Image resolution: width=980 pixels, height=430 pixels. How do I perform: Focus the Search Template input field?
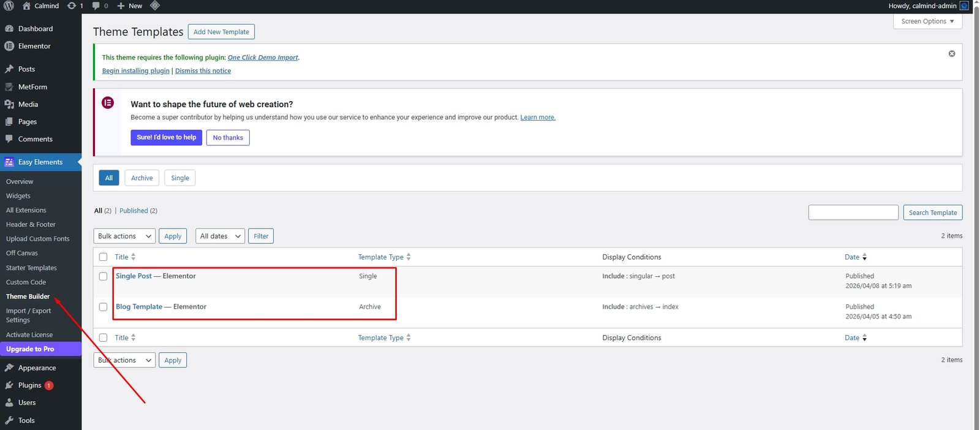(853, 213)
